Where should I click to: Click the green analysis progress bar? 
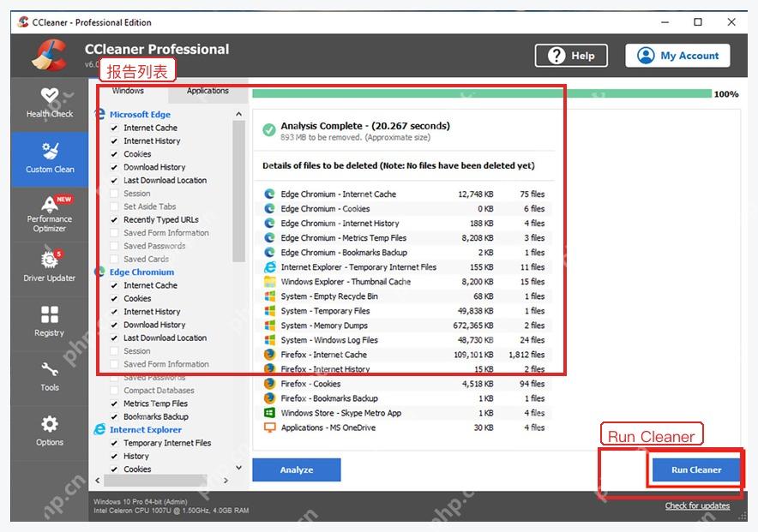tap(482, 93)
